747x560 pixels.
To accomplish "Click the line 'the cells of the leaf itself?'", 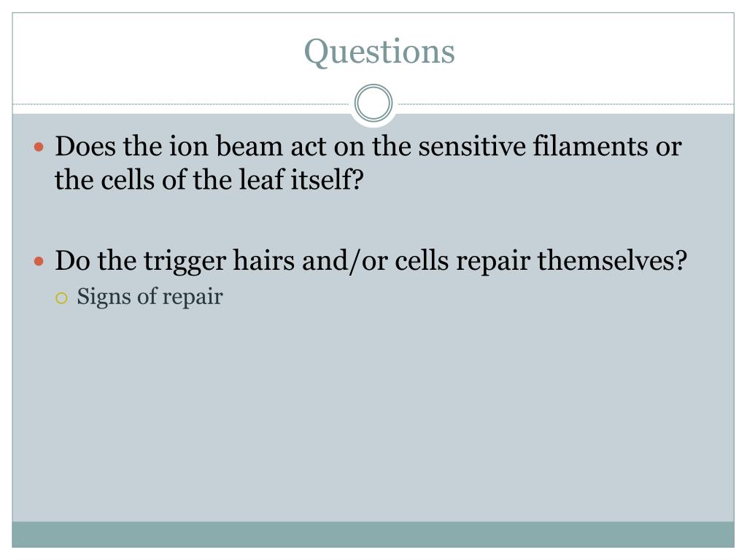I will (209, 180).
